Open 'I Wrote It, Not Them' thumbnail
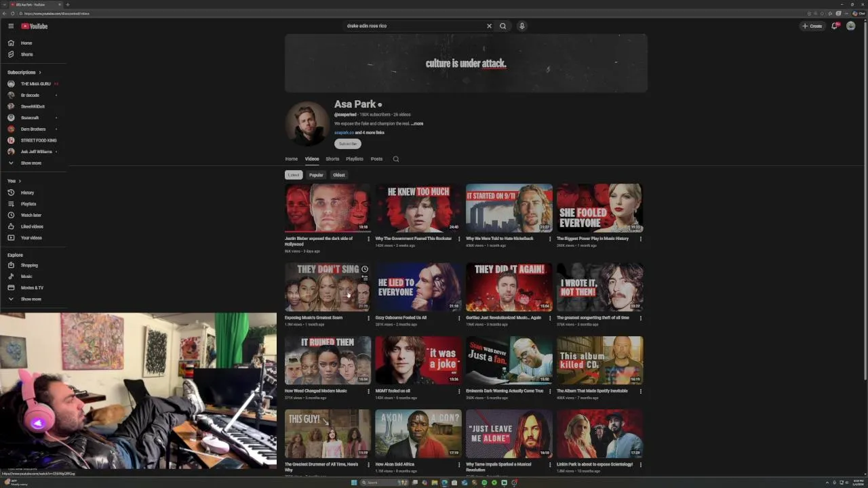Screen dimensions: 868x488 click(x=599, y=287)
